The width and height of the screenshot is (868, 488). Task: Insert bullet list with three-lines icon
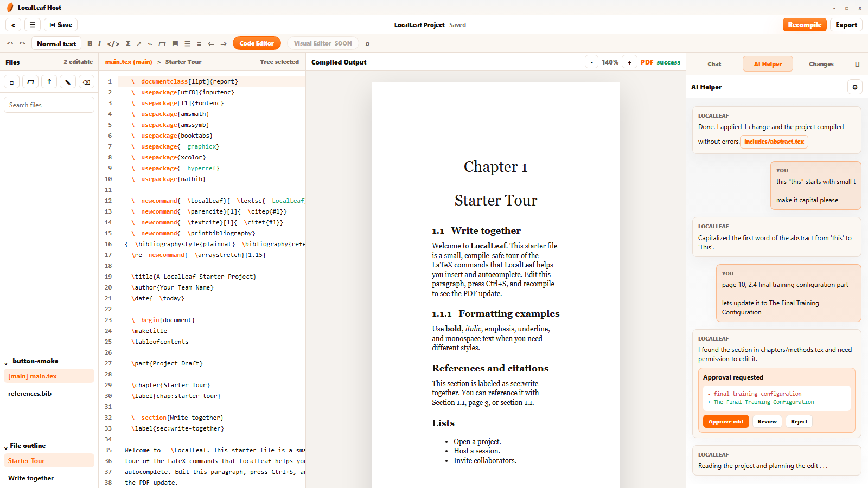tap(187, 43)
